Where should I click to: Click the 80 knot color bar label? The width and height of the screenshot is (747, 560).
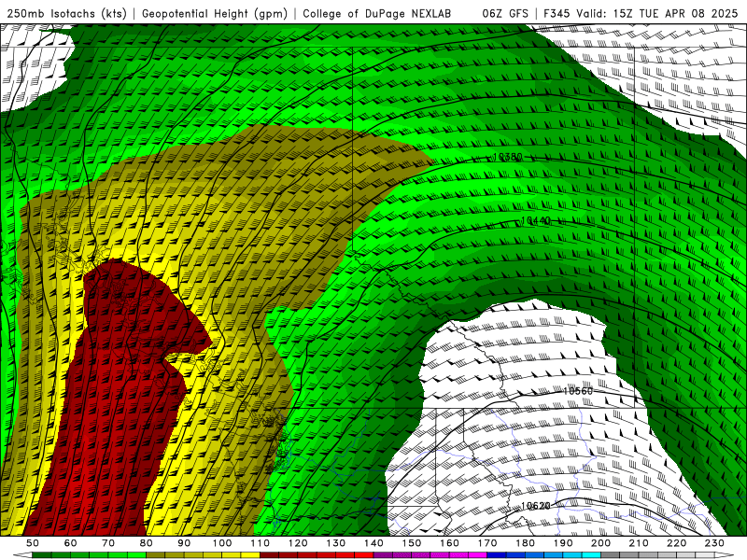(147, 543)
